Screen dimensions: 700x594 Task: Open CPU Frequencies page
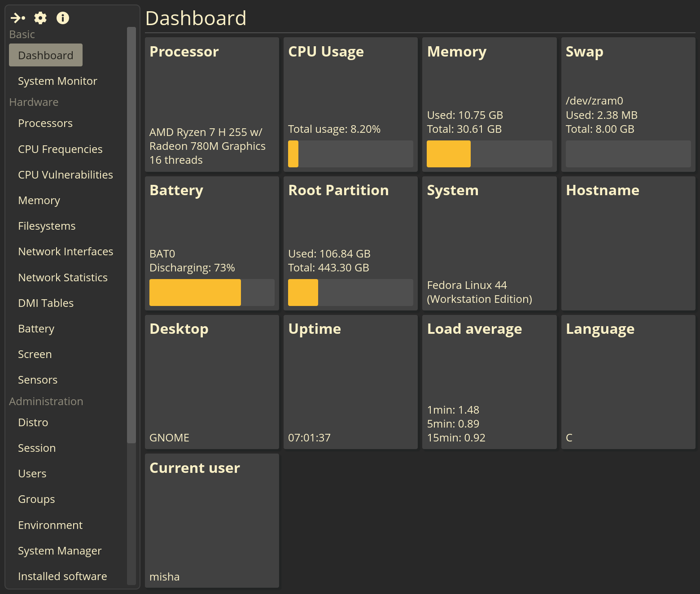pos(60,149)
